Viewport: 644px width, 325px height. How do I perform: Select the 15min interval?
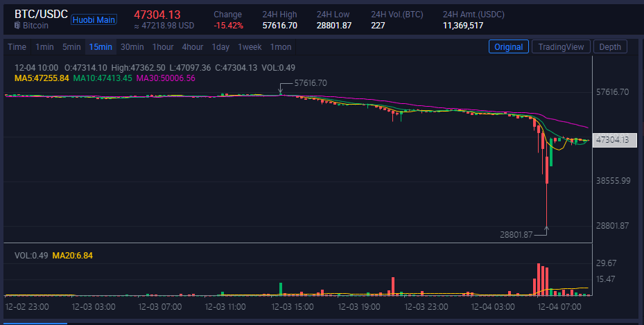click(101, 47)
